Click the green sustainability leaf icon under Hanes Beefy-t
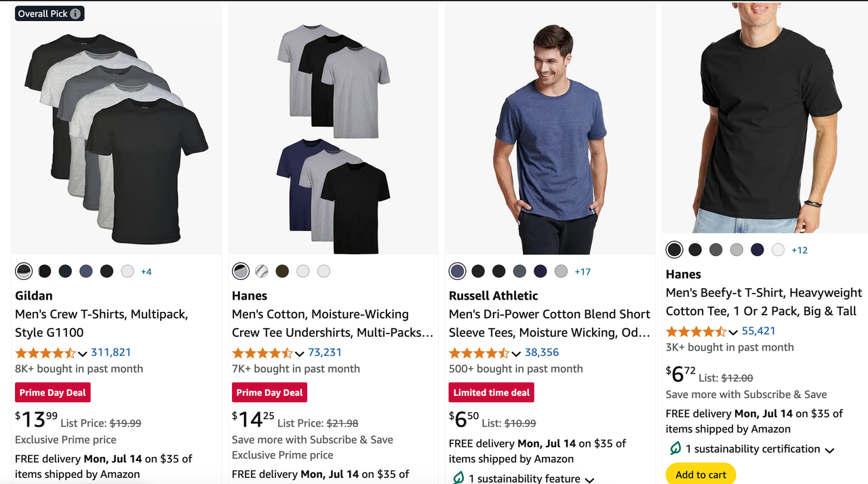The image size is (868, 484). [x=675, y=449]
